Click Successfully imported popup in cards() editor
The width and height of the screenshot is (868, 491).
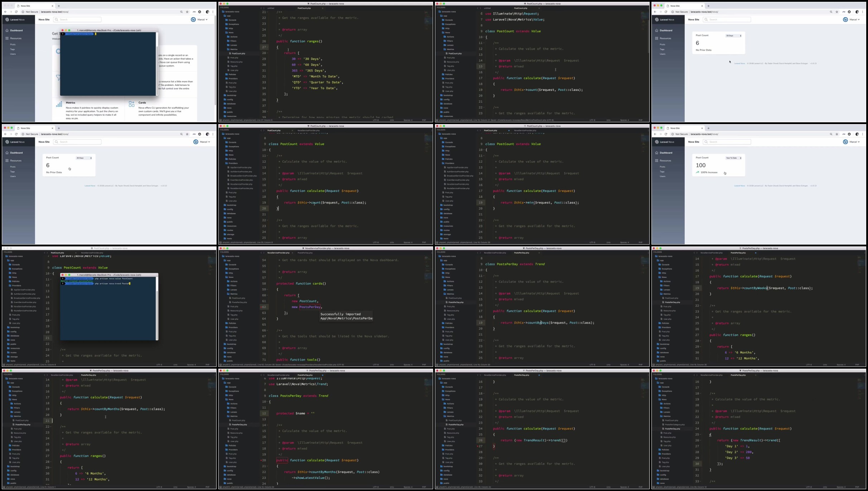click(346, 316)
